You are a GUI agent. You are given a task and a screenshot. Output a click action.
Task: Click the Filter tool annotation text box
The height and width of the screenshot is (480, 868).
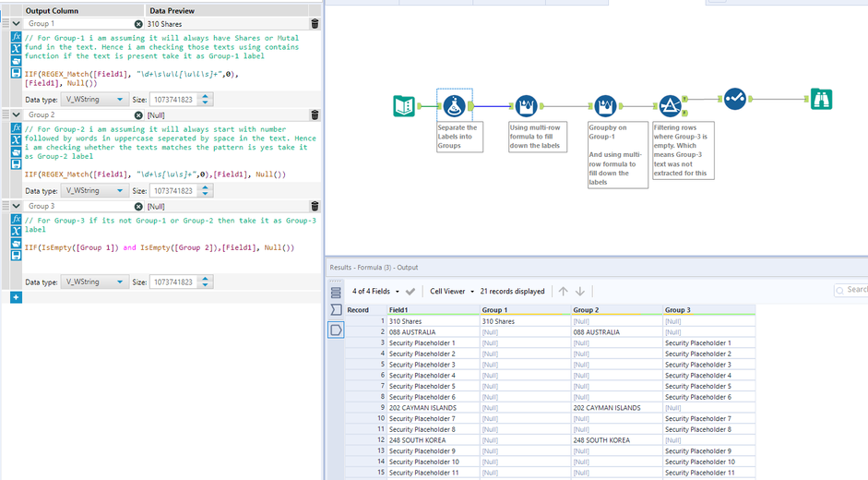(684, 150)
